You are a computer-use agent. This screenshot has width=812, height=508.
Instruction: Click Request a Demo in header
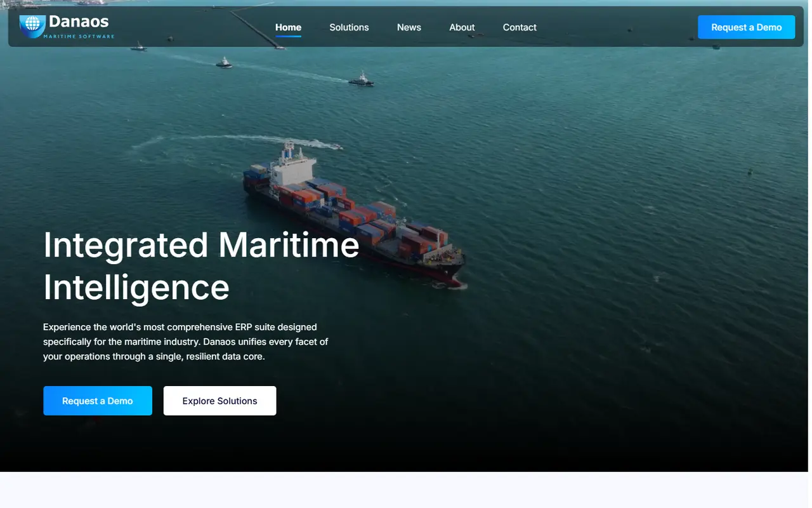pyautogui.click(x=746, y=27)
